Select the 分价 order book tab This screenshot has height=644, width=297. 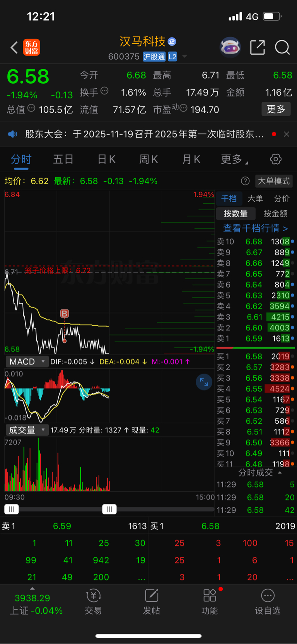[282, 199]
